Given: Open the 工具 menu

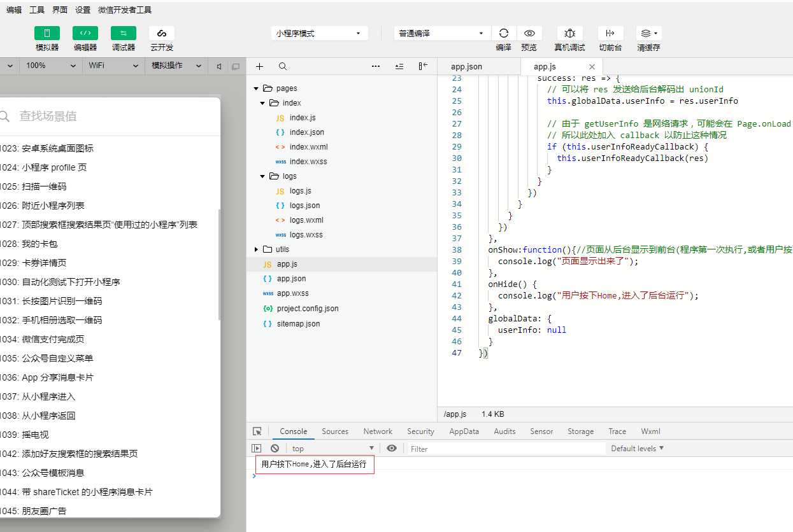Looking at the screenshot, I should [37, 10].
